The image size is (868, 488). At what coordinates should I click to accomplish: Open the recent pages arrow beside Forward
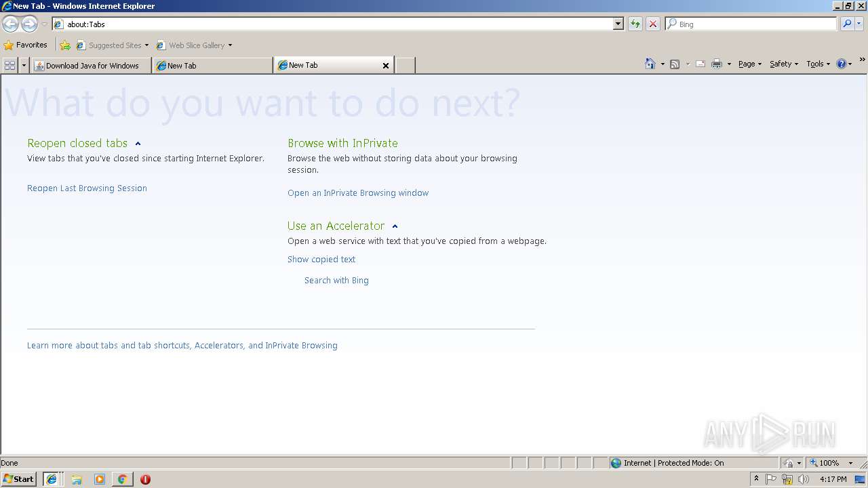click(x=44, y=24)
